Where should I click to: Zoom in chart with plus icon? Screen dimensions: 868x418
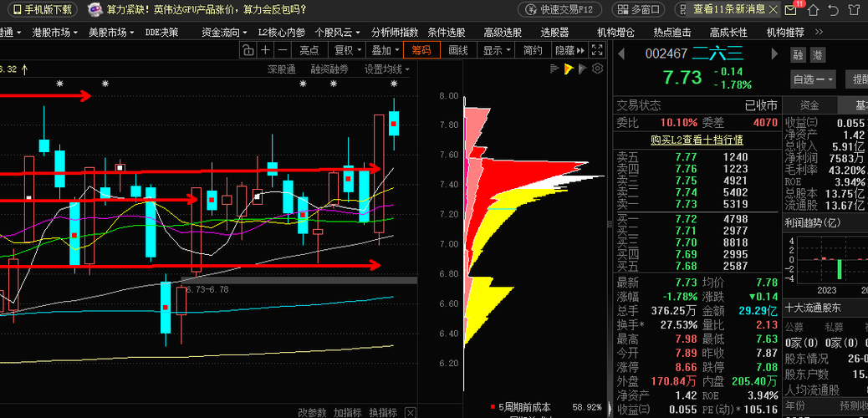point(265,50)
